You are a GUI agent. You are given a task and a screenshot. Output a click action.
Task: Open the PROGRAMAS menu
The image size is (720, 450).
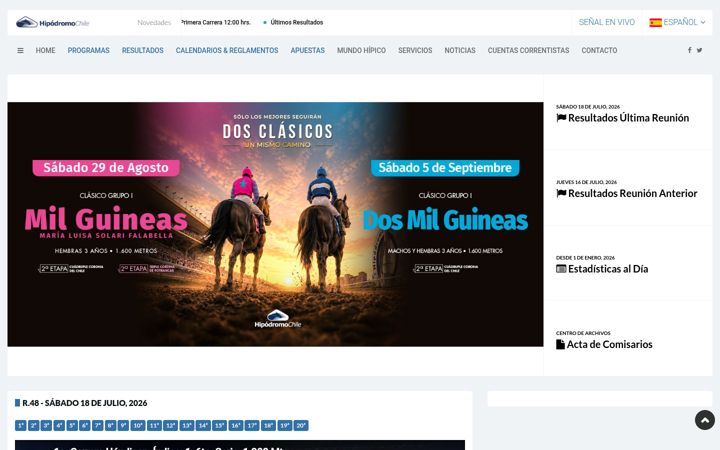point(89,51)
